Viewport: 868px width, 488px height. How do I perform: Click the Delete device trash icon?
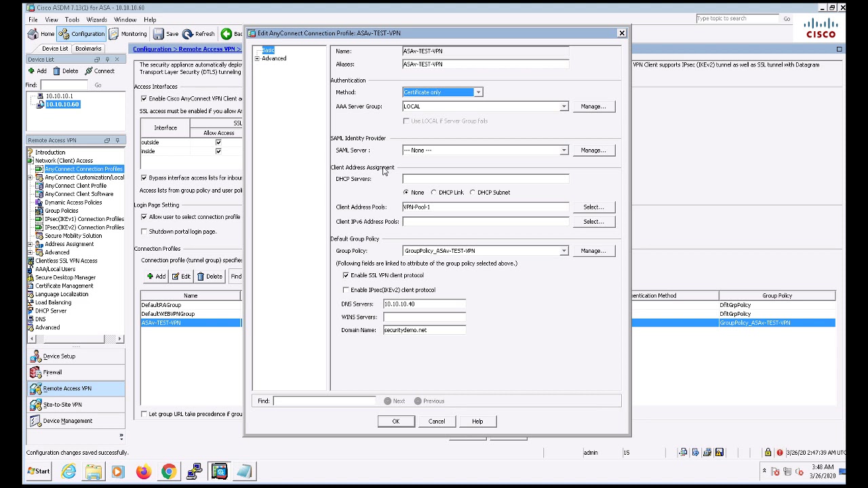[x=57, y=71]
